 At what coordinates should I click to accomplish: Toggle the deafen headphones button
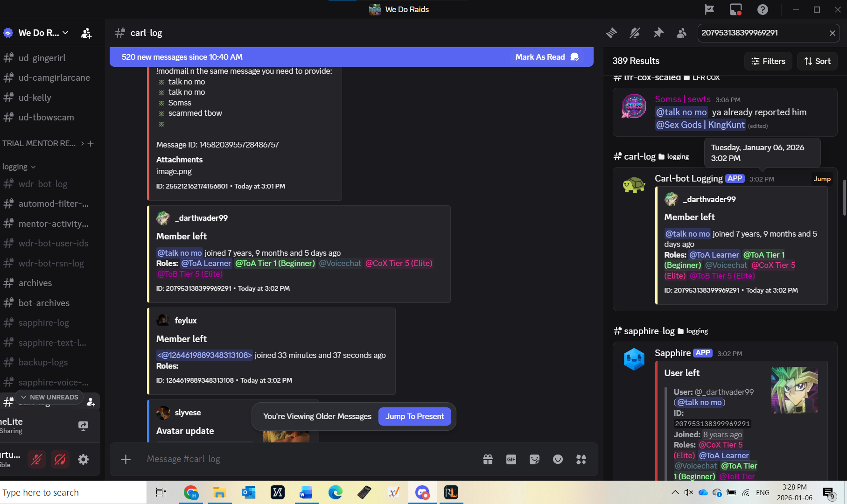point(60,460)
